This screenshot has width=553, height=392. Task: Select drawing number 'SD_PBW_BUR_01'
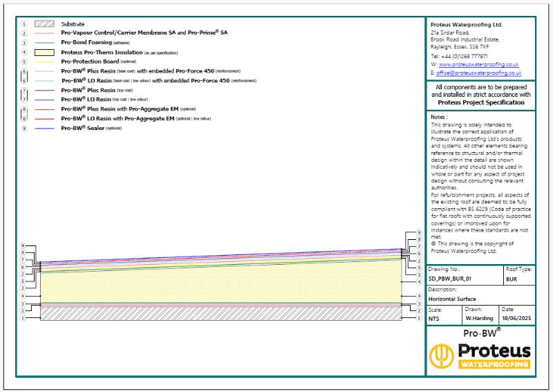pos(450,279)
